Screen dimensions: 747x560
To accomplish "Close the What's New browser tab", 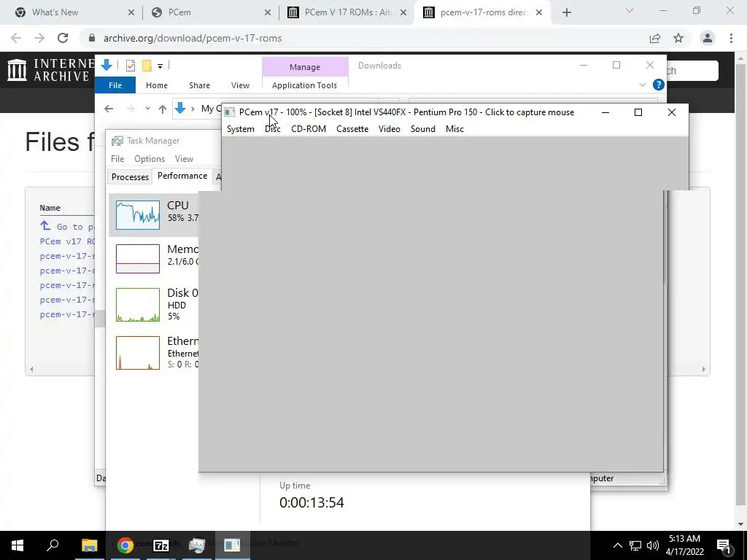I will click(131, 13).
